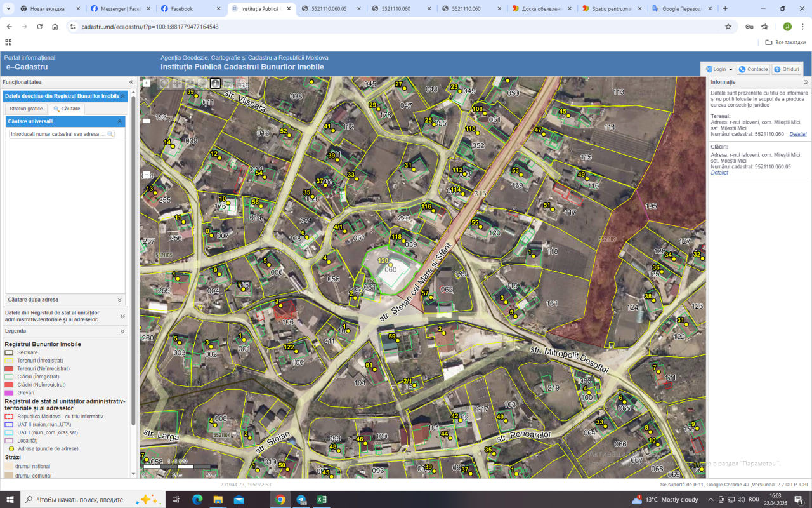Click the magenta Grevări legend swatch

(9, 393)
